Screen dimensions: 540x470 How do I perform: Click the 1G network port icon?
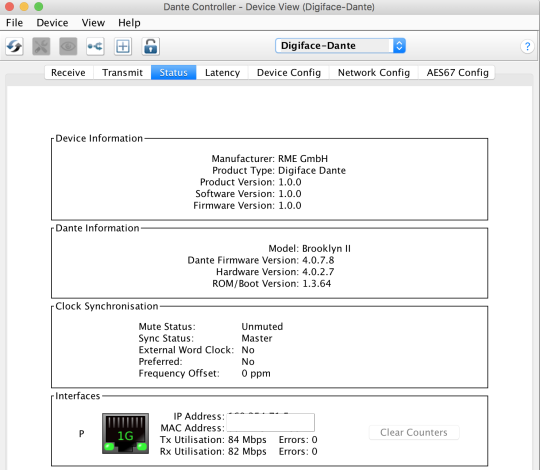click(125, 434)
